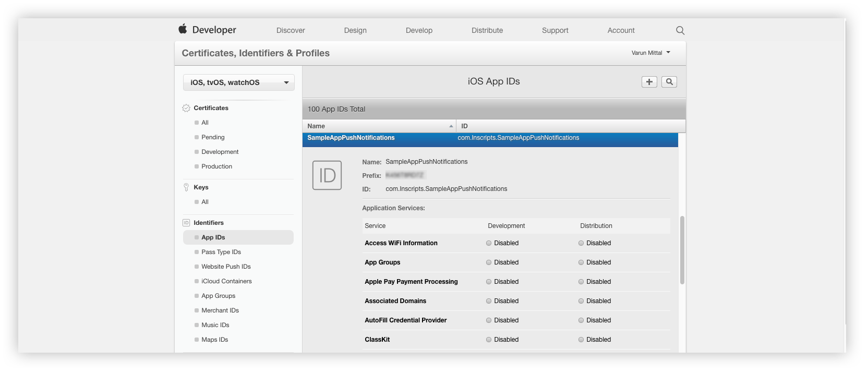Screen dimensions: 868x373
Task: Click App Groups Development status indicator
Action: 489,262
